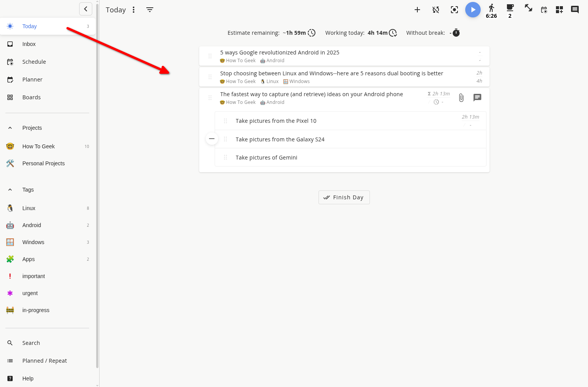This screenshot has width=588, height=387.
Task: Open the Planner view
Action: pyautogui.click(x=48, y=80)
